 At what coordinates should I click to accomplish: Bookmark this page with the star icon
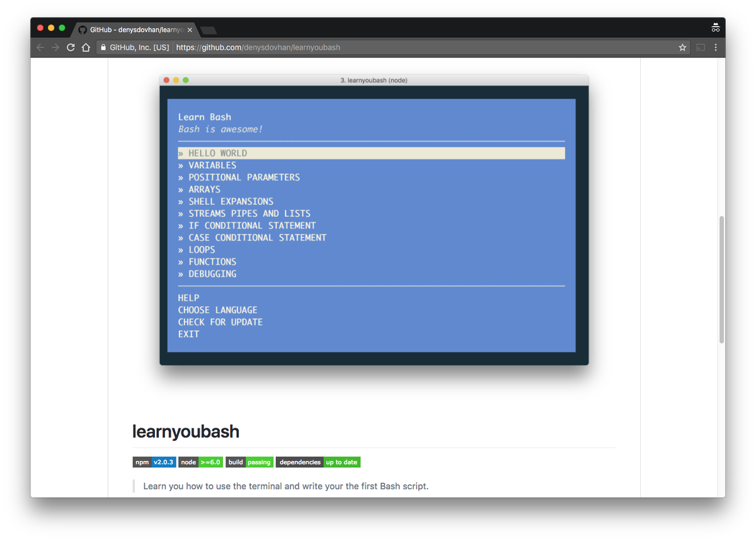(x=682, y=47)
